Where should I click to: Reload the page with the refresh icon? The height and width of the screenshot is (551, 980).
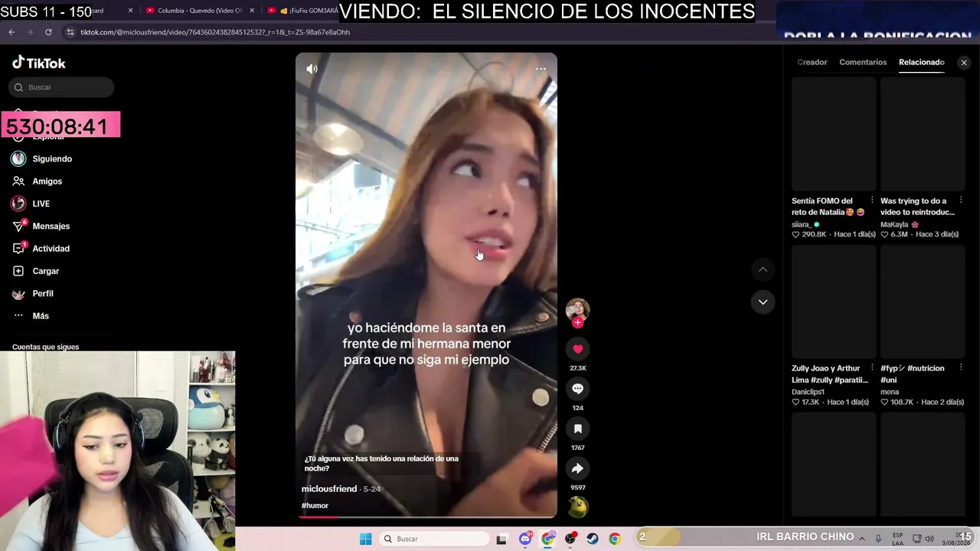[x=48, y=32]
